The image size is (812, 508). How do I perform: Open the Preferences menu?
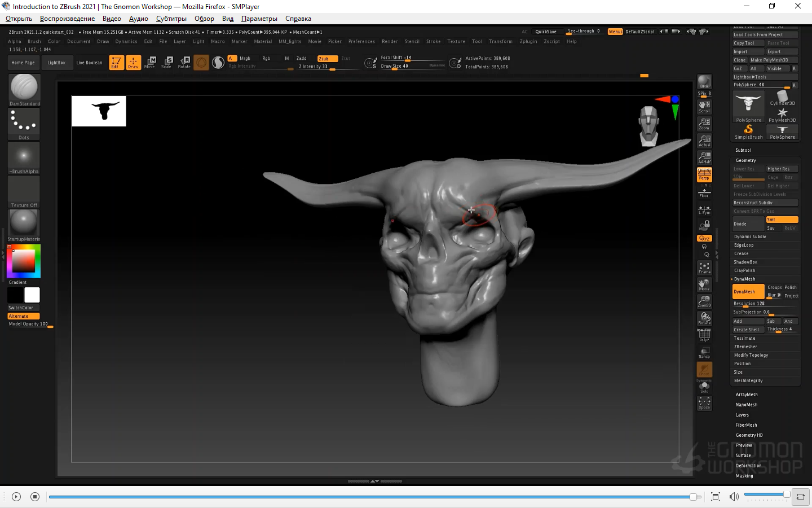(x=361, y=41)
